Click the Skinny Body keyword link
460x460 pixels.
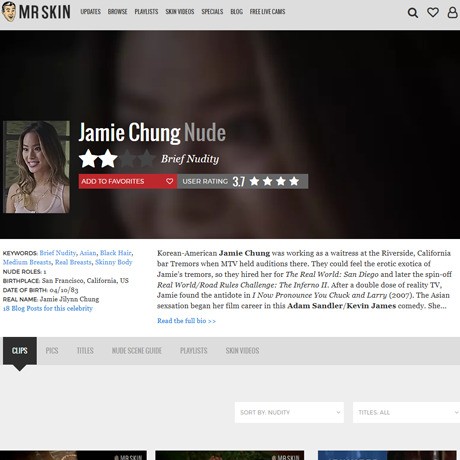(114, 262)
